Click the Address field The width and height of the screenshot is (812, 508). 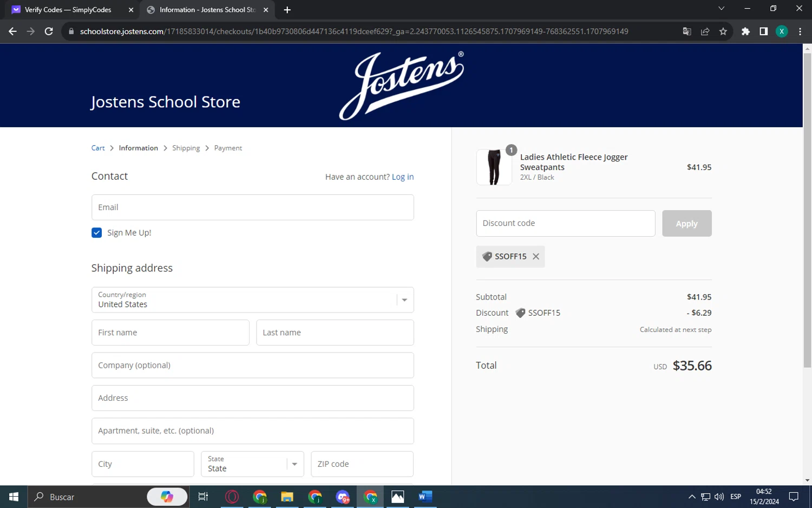(253, 398)
